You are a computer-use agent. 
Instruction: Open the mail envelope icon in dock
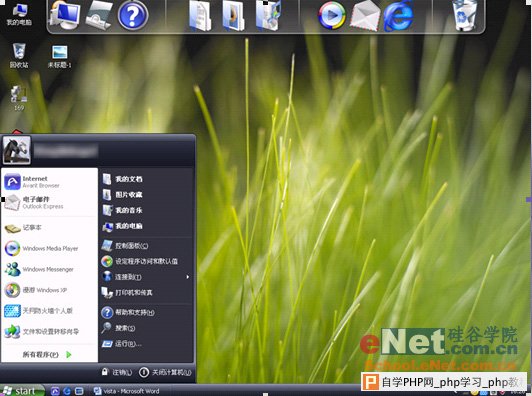[365, 16]
